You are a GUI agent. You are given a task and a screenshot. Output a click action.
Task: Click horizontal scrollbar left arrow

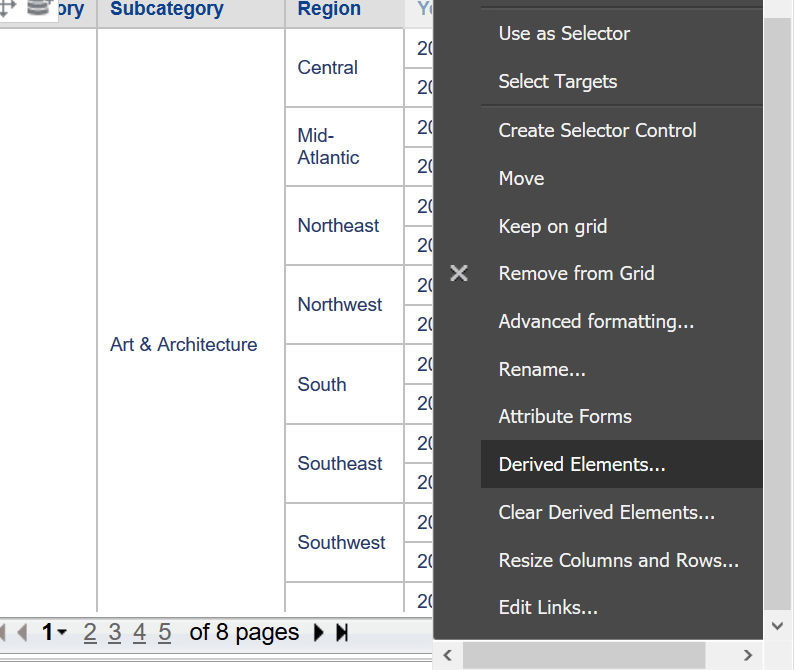(447, 655)
